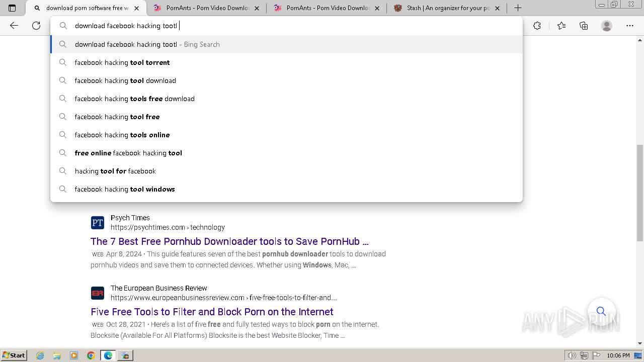Launch Google Chrome from taskbar
The width and height of the screenshot is (644, 362).
pyautogui.click(x=91, y=355)
